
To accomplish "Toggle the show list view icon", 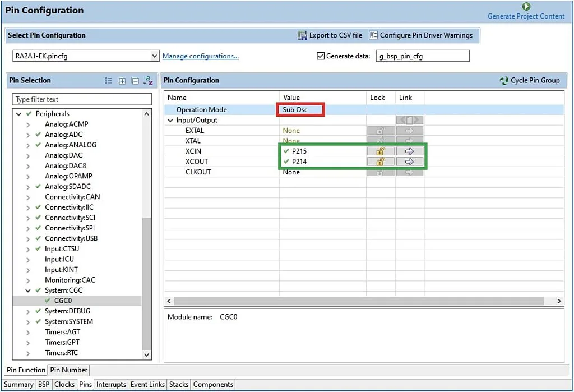I will [x=108, y=80].
